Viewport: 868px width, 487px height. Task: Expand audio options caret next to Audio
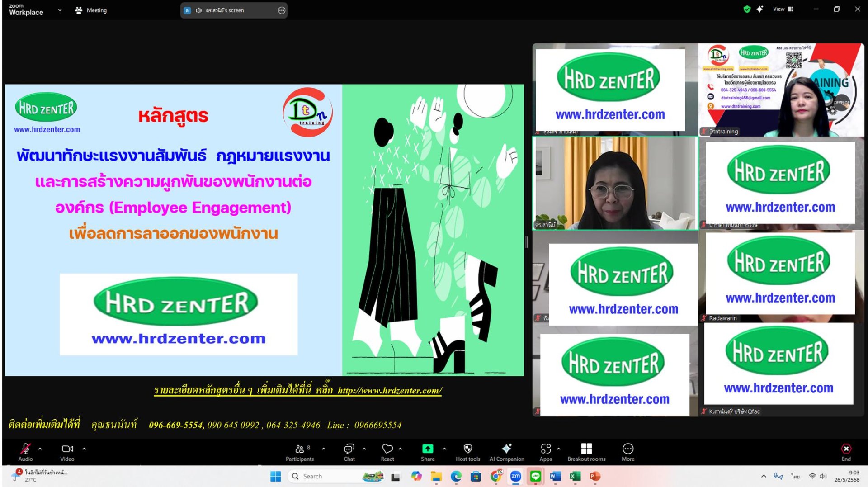point(40,449)
